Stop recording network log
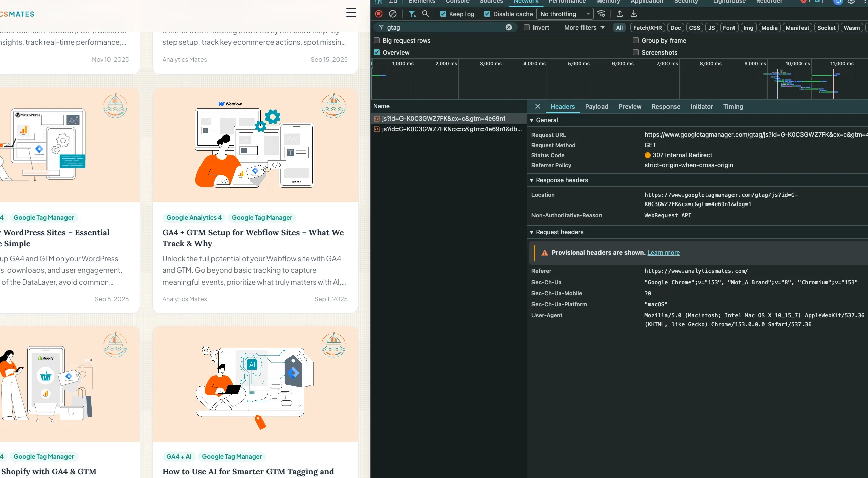The height and width of the screenshot is (478, 868). click(379, 14)
